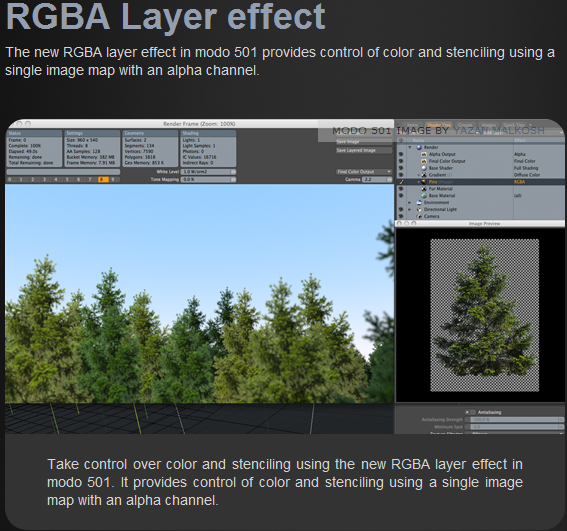Click 'Elapsed: 49.0s' status text
This screenshot has width=567, height=531.
tap(23, 151)
